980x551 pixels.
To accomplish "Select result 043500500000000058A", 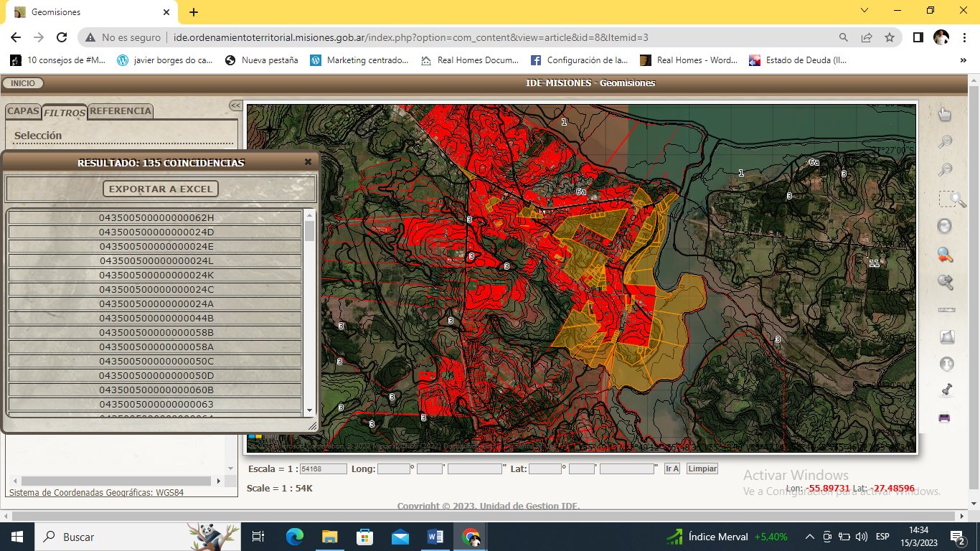I will click(x=156, y=347).
